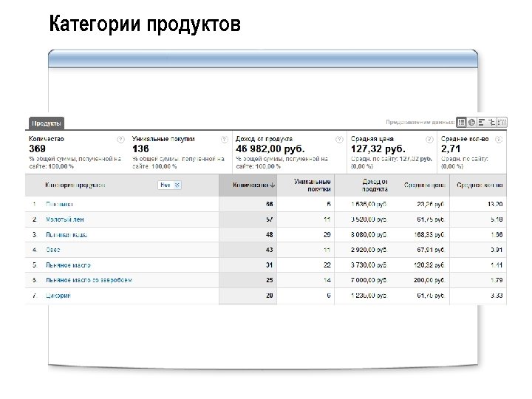Click the 7 000,00 руб. revenue cell
This screenshot has height=399, width=532.
tap(369, 280)
